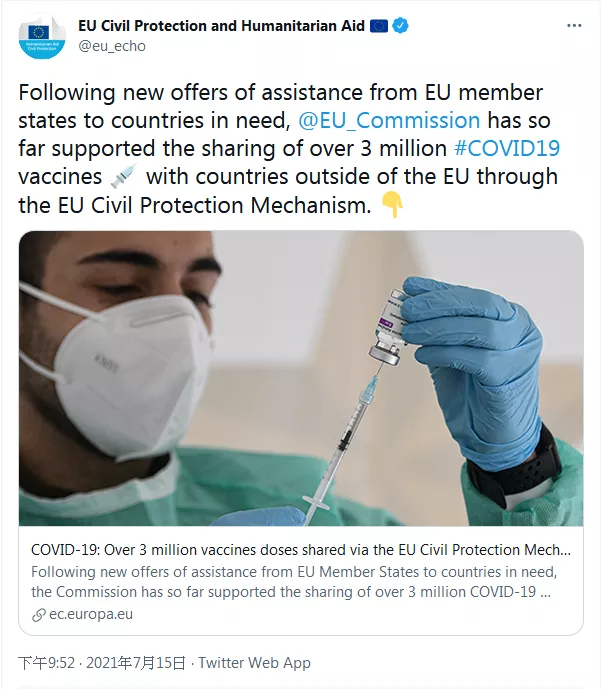
Task: Click the ec.europa.eu domain link
Action: click(x=91, y=614)
